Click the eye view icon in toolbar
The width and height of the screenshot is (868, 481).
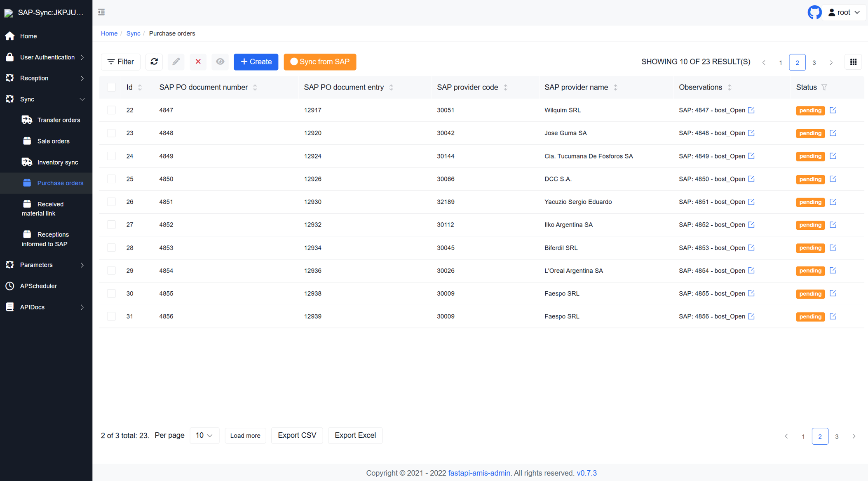pyautogui.click(x=220, y=62)
